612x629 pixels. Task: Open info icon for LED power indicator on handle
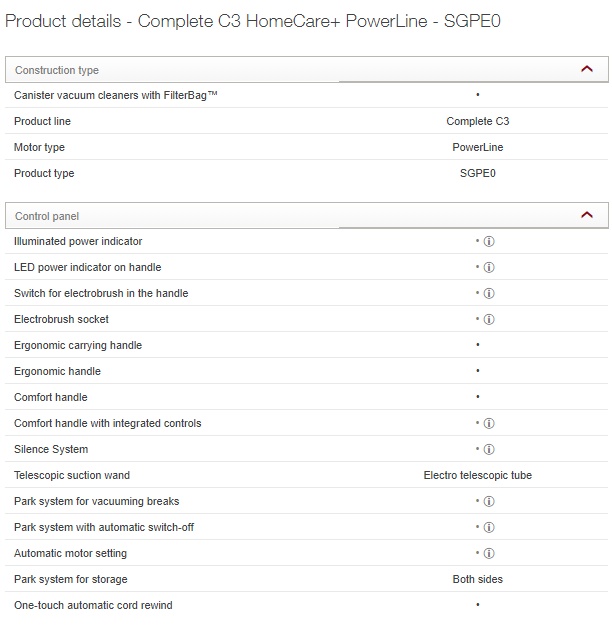tap(489, 268)
